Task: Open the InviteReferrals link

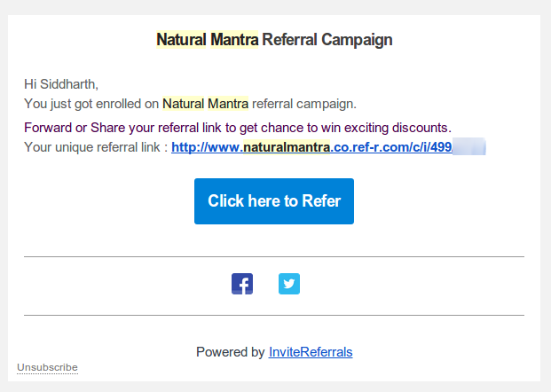Action: tap(311, 352)
